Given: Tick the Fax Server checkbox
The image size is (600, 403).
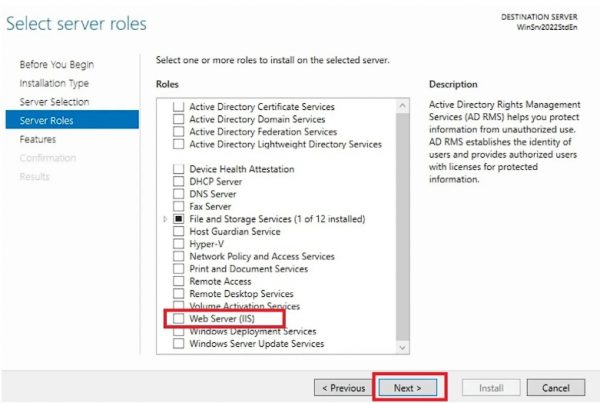Looking at the screenshot, I should pos(179,207).
